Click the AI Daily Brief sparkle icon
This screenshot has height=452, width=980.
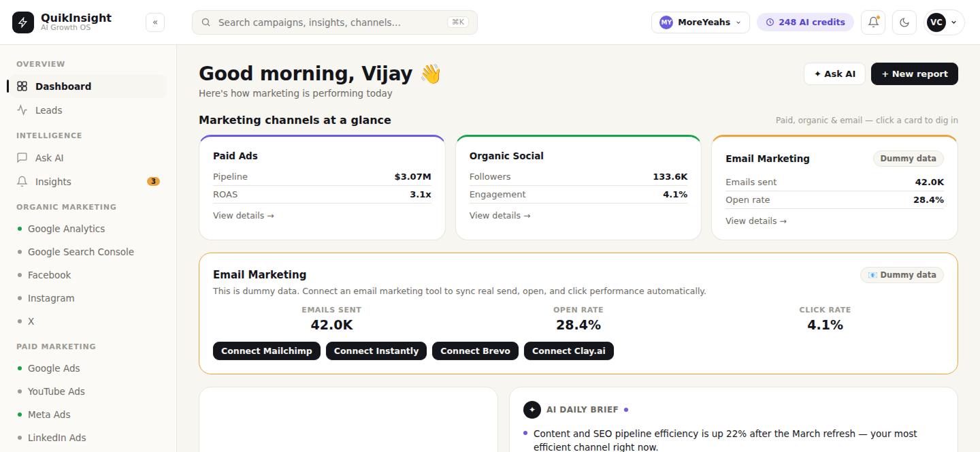(x=532, y=410)
